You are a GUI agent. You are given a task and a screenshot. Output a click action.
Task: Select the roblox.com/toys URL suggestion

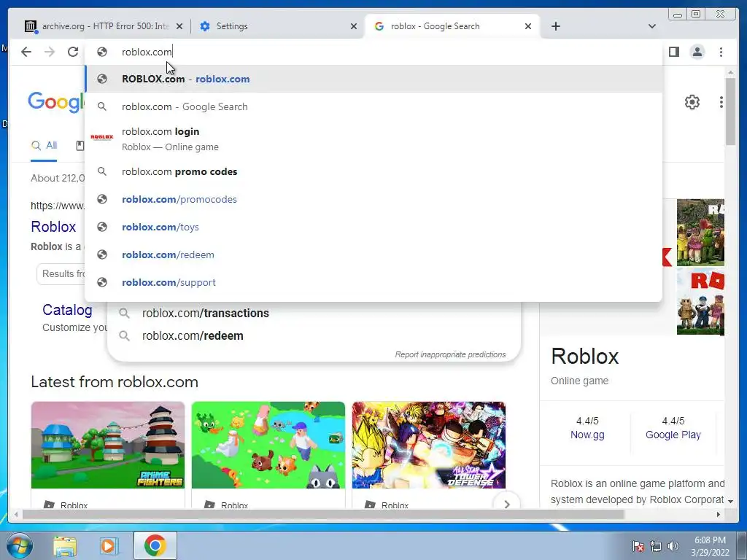click(374, 227)
